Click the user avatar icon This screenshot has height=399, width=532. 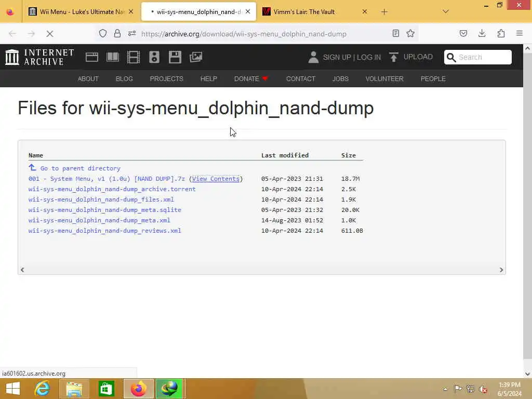(x=313, y=57)
